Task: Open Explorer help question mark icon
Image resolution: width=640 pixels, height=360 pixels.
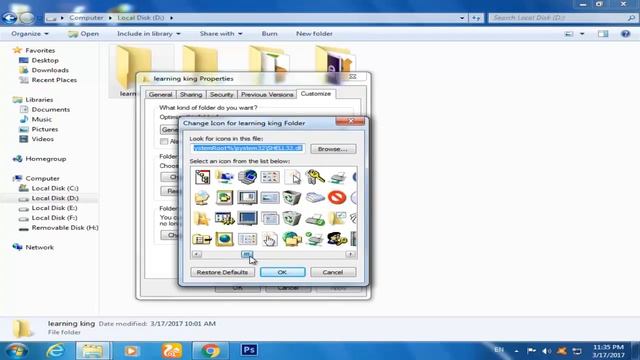Action: click(625, 34)
